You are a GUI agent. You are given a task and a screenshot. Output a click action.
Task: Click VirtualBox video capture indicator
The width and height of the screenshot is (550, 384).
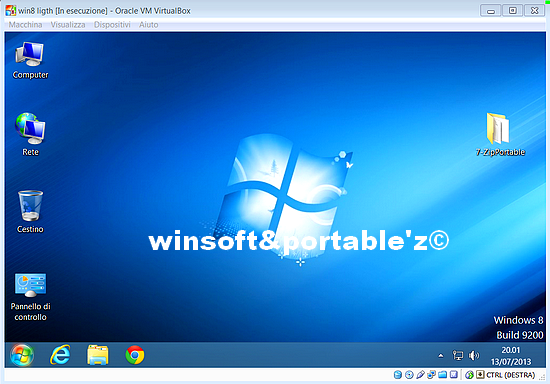[454, 375]
